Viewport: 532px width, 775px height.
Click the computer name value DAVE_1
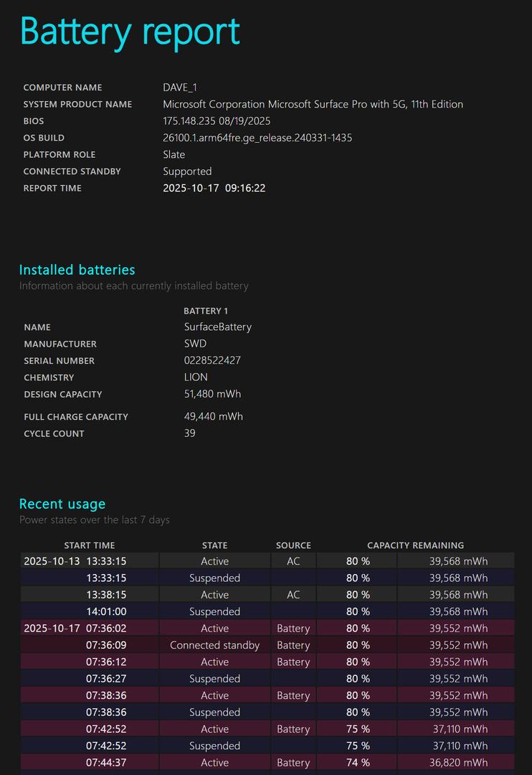179,88
